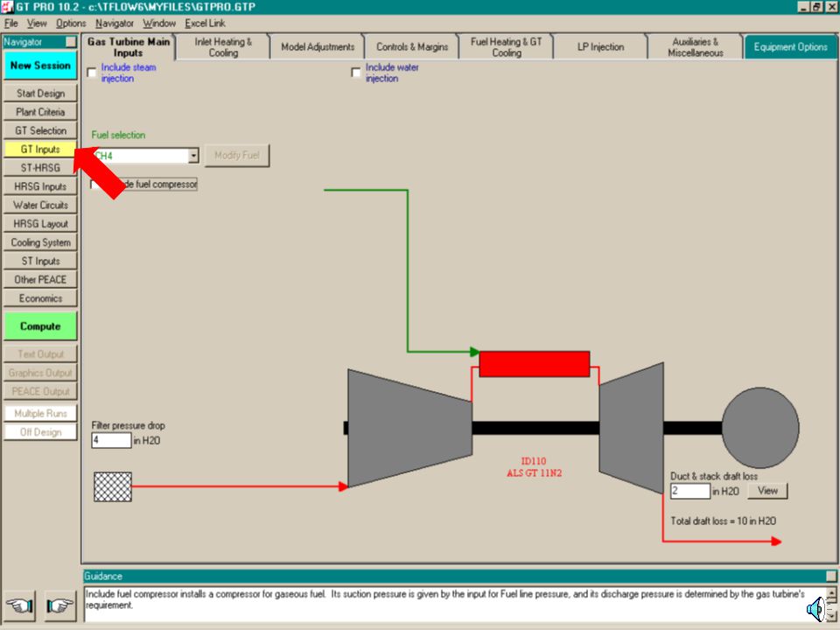Screen dimensions: 840x630
Task: Open the Excel Link menu
Action: coord(205,23)
